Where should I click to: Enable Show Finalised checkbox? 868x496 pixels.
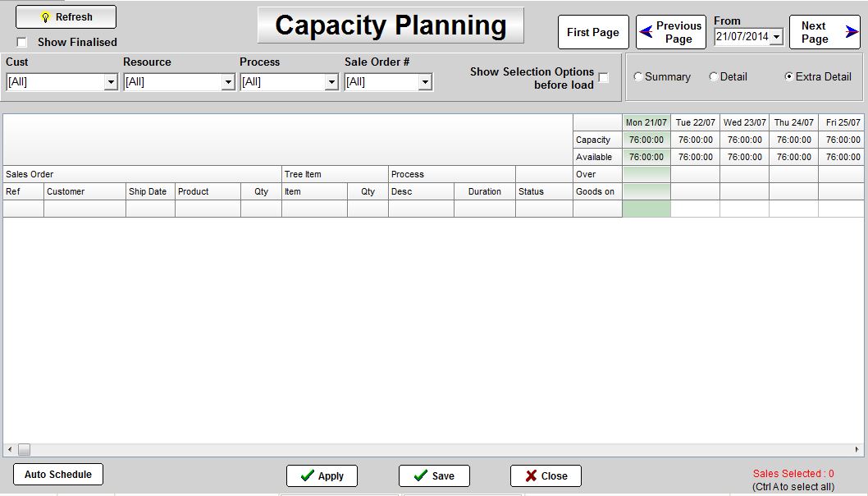tap(22, 42)
